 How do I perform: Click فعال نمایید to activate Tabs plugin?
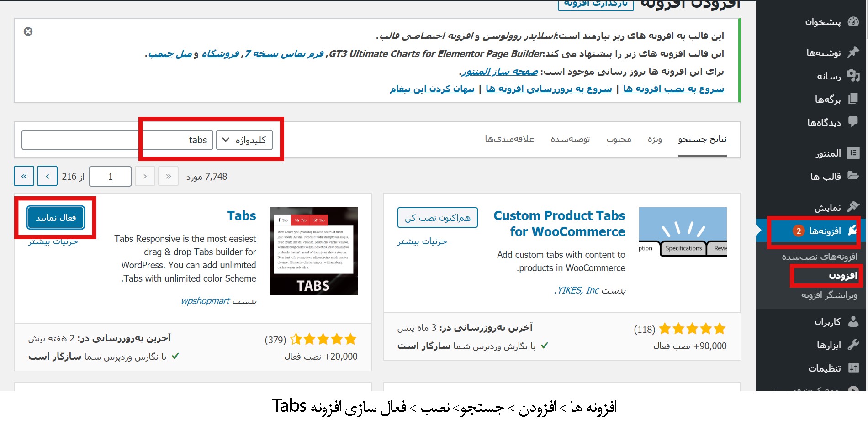coord(56,218)
